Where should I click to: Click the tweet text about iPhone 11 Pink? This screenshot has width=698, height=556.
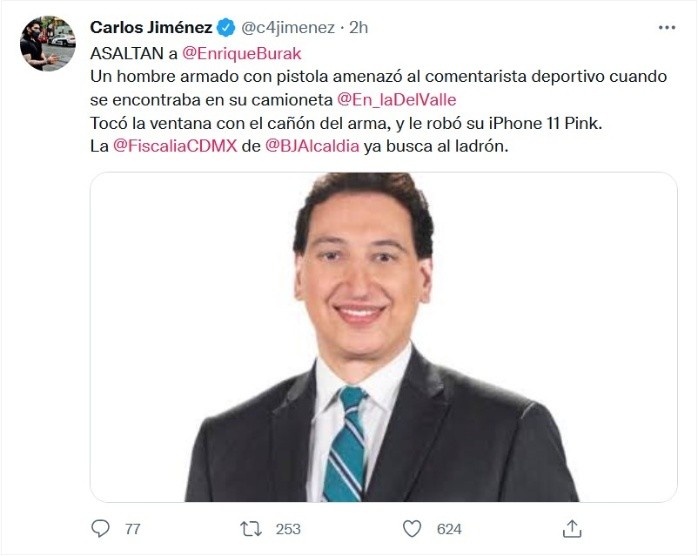[346, 123]
